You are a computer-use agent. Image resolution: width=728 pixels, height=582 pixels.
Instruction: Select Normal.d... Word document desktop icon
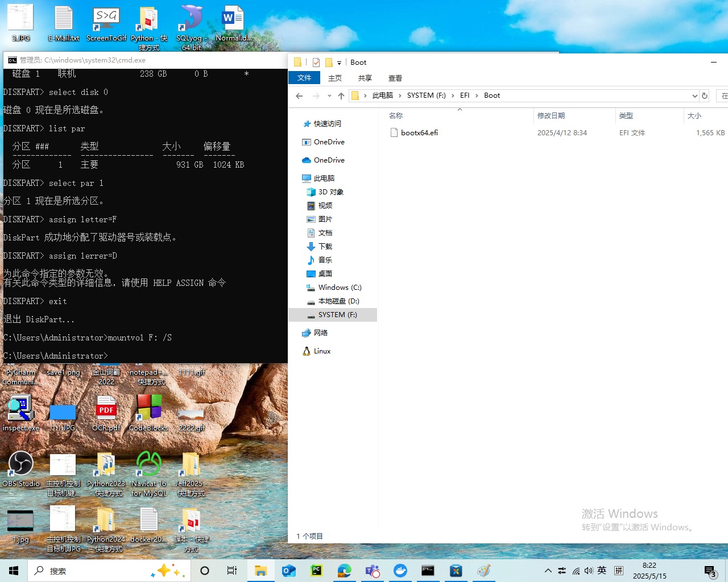pos(233,24)
